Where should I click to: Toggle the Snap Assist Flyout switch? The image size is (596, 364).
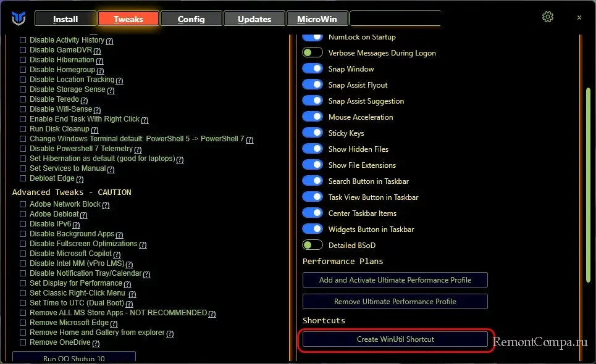[x=313, y=85]
